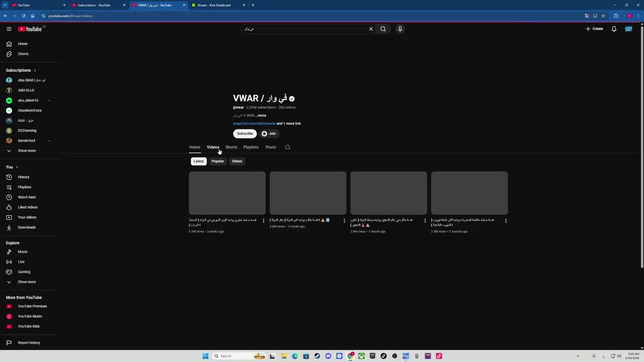Screen dimensions: 644x362
Task: Open the tab search dropdown in Chrome
Action: 6,5
